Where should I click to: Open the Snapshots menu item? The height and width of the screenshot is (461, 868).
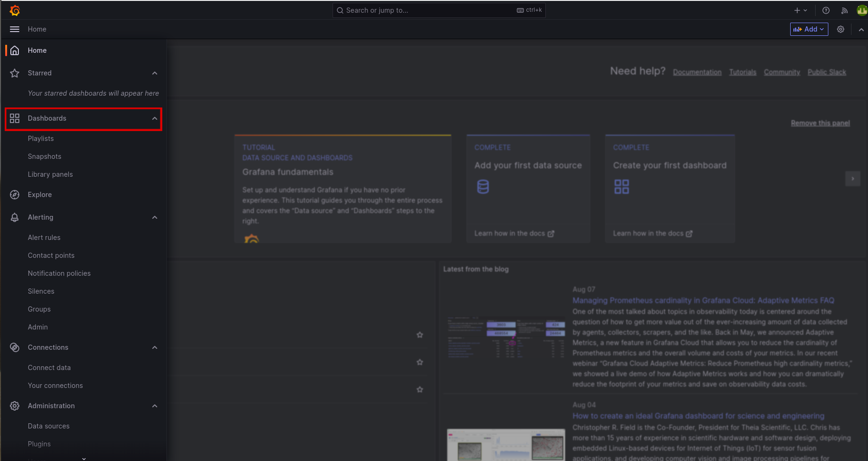pos(44,156)
